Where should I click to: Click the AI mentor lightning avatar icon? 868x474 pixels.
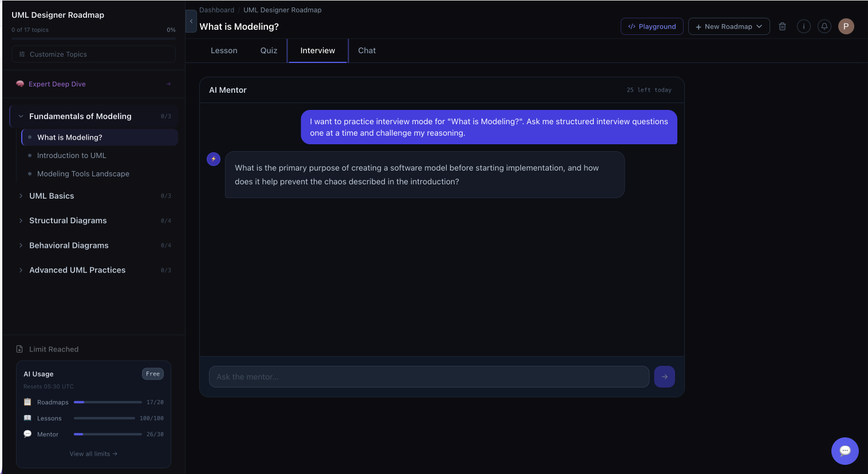coord(214,159)
